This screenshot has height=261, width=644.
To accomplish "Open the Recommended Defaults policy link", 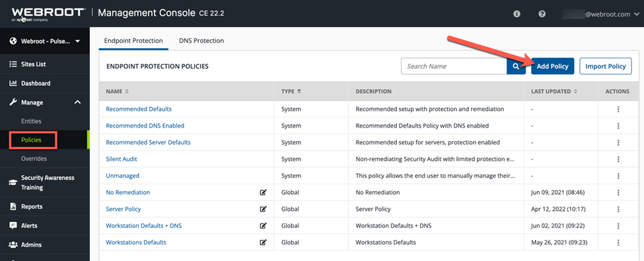I will coord(139,109).
